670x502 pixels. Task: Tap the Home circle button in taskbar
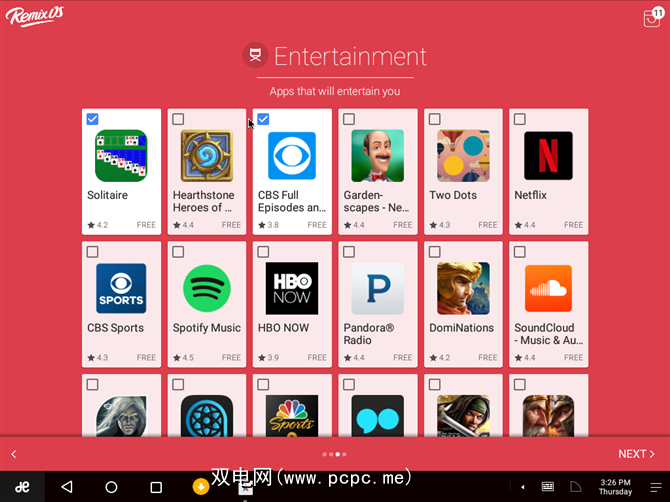[112, 487]
